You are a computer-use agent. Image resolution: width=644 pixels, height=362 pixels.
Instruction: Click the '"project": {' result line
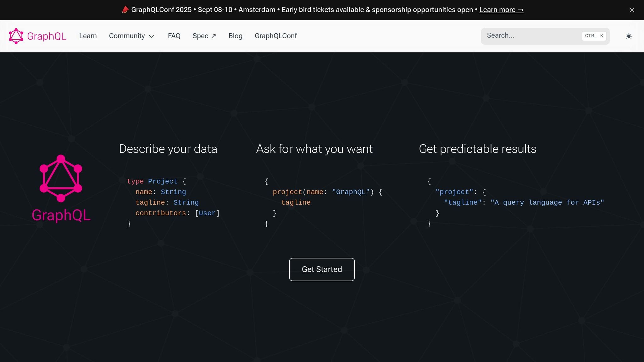pos(461,192)
